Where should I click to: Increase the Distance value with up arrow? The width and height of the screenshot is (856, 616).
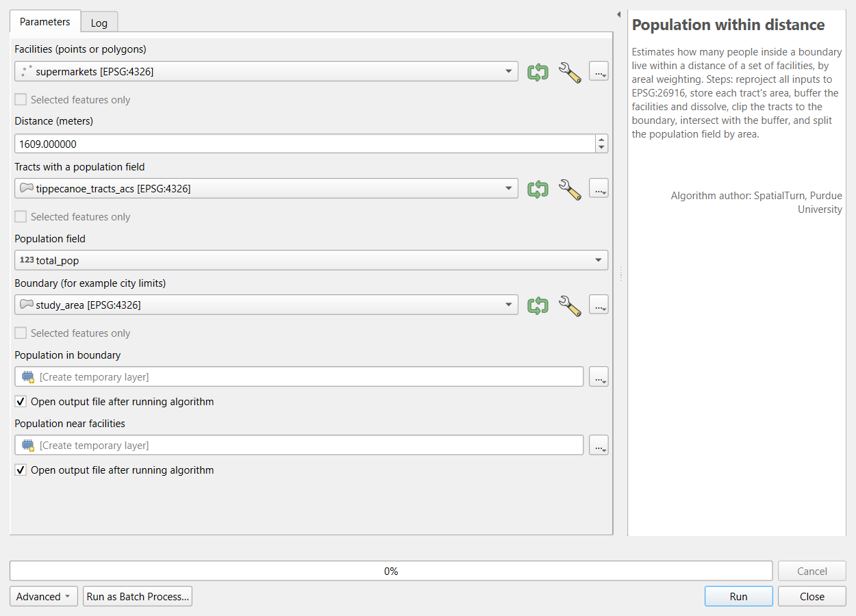pos(602,140)
